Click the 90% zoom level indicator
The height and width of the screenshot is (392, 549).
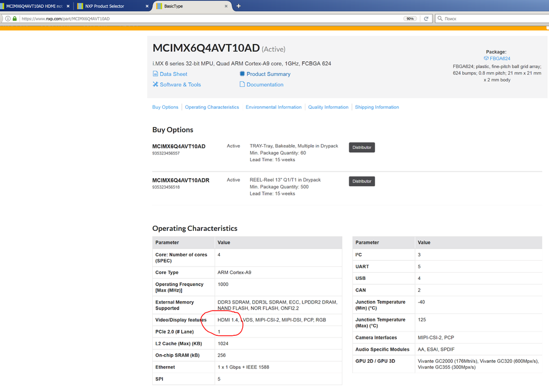pos(410,19)
